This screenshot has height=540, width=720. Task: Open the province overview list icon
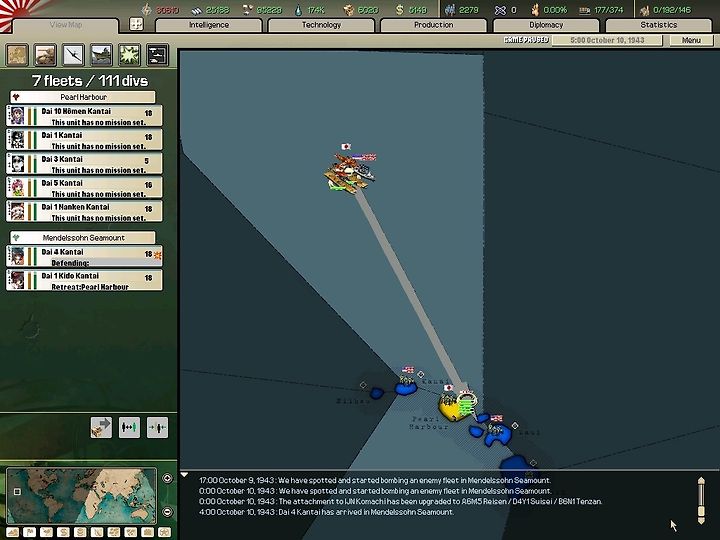17,55
